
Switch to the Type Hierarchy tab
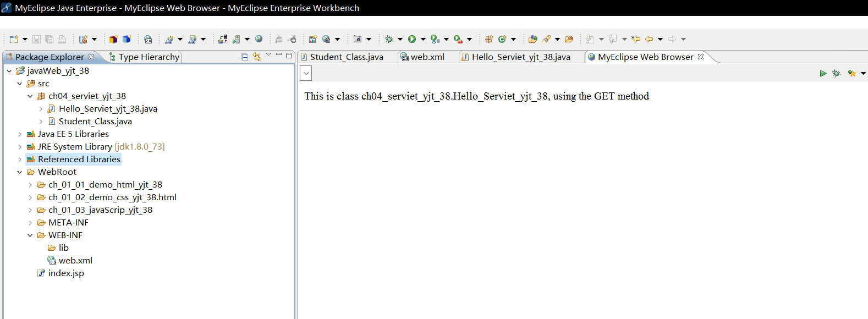coord(145,57)
